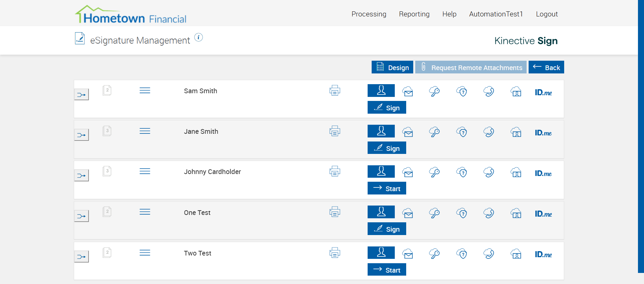Image resolution: width=644 pixels, height=284 pixels.
Task: Click the phone icon for Two Test
Action: coord(489,254)
